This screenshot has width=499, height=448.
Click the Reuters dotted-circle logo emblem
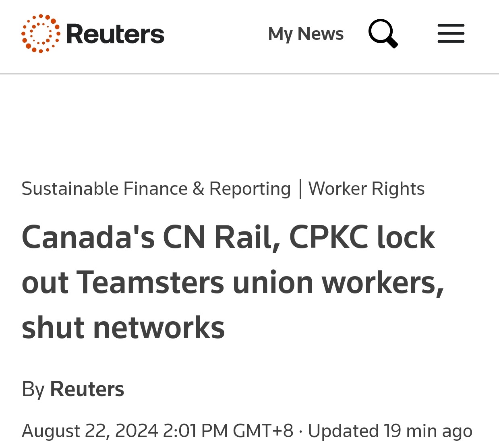pyautogui.click(x=41, y=34)
